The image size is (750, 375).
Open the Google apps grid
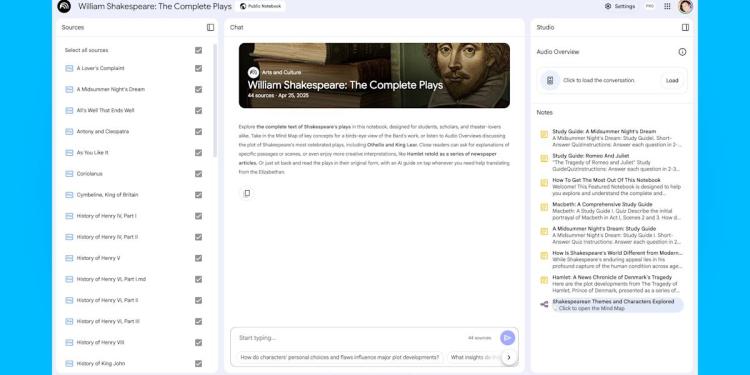667,6
